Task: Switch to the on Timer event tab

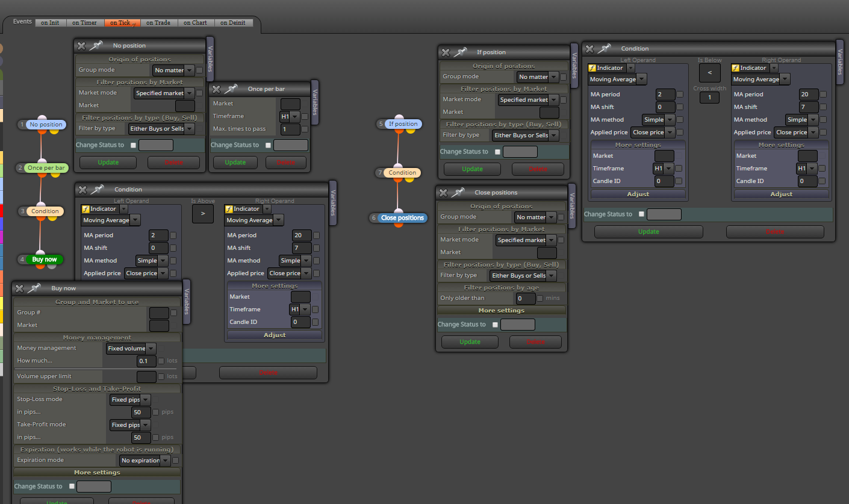Action: [84, 23]
